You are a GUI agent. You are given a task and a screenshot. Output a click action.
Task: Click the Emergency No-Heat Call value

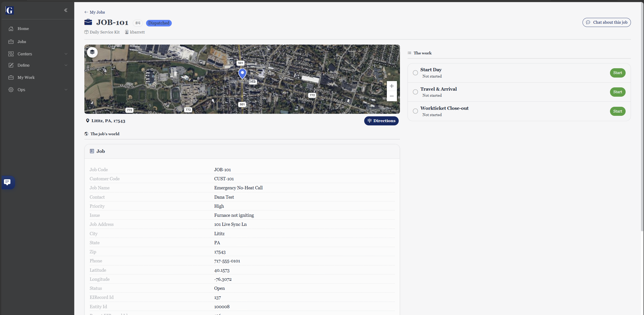tap(238, 188)
